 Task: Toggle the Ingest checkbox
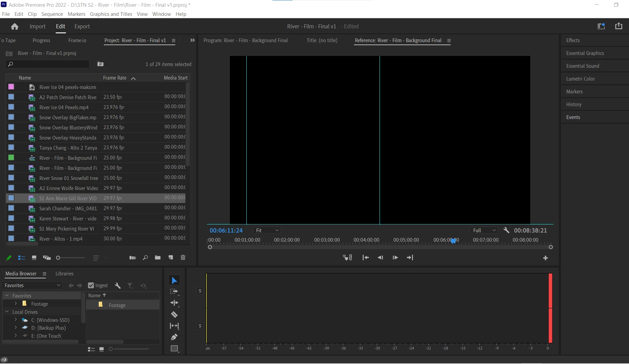[x=91, y=285]
